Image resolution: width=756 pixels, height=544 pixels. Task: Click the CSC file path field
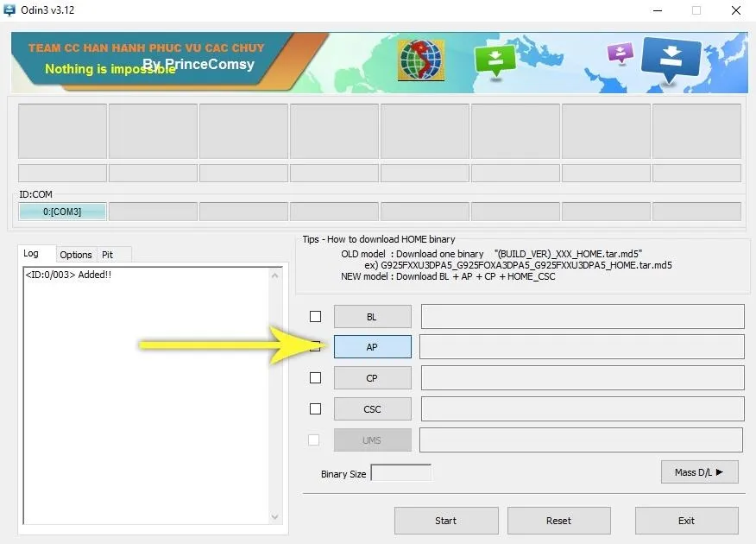tap(583, 409)
